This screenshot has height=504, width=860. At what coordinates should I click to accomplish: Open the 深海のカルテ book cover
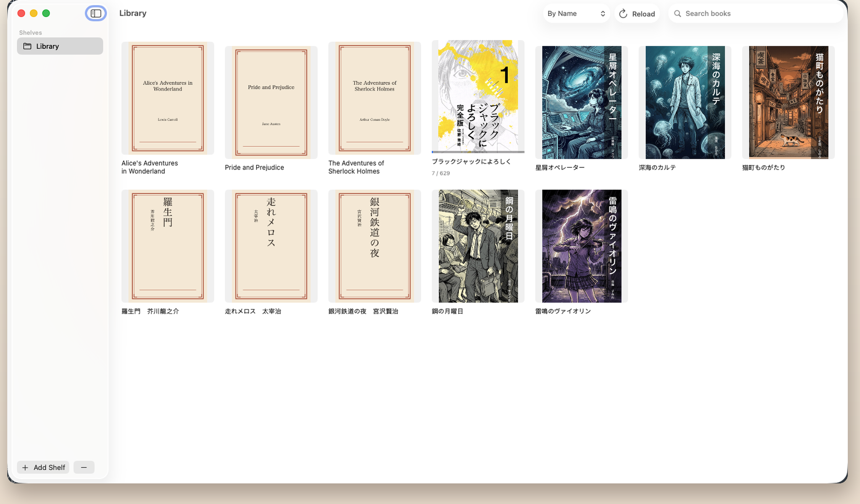[x=685, y=102]
